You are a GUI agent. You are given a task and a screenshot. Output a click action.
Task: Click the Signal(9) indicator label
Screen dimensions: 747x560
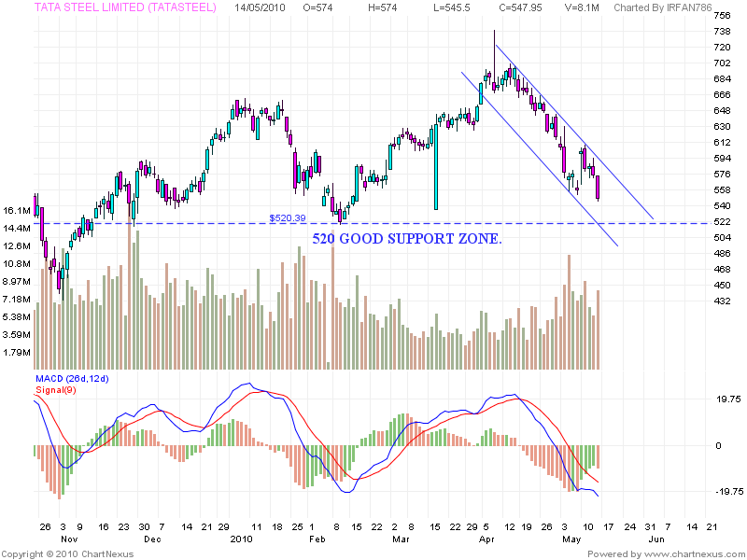(x=54, y=388)
